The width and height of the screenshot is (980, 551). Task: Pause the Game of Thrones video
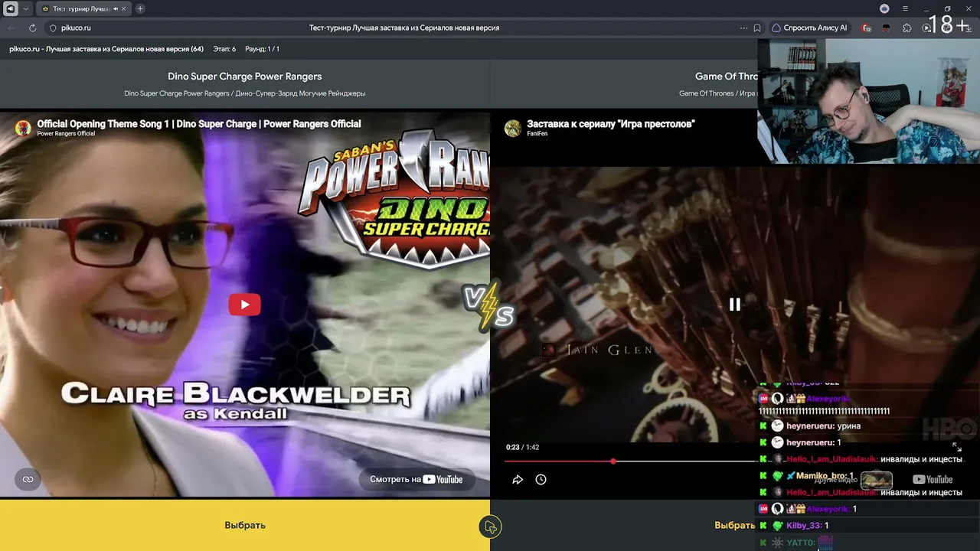pyautogui.click(x=735, y=305)
